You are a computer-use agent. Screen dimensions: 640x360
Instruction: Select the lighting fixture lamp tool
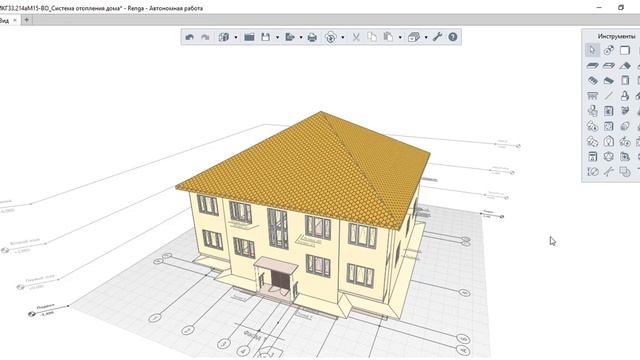coord(609,141)
